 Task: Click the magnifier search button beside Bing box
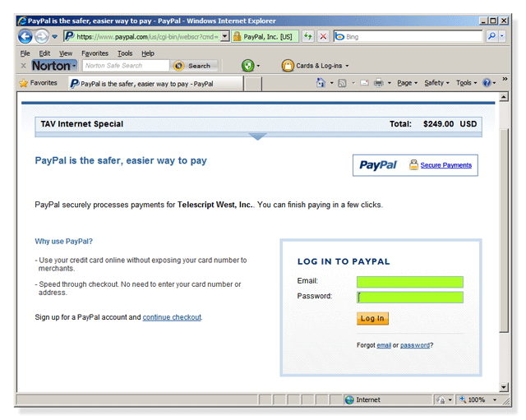[x=491, y=36]
